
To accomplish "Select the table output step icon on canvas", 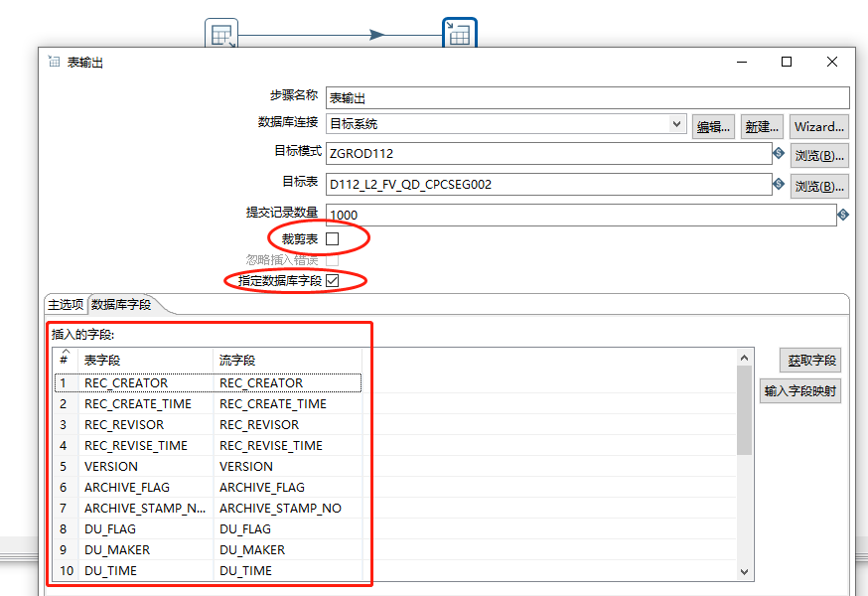I will point(460,33).
